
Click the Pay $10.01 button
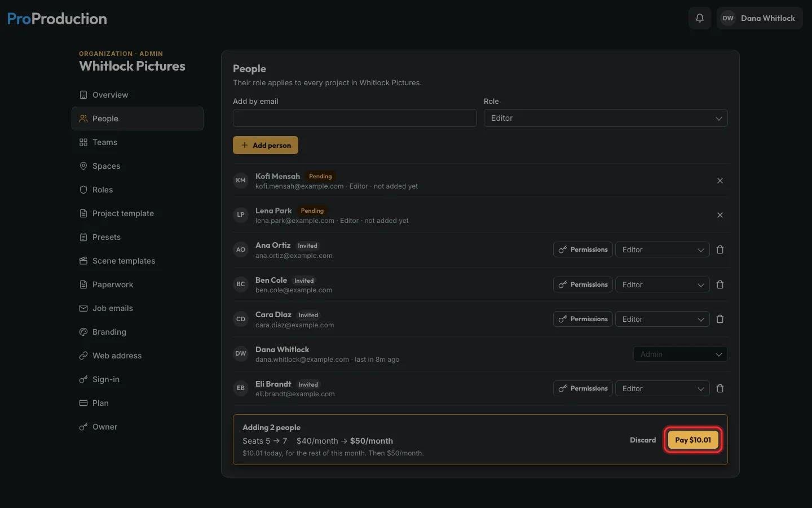pos(693,440)
